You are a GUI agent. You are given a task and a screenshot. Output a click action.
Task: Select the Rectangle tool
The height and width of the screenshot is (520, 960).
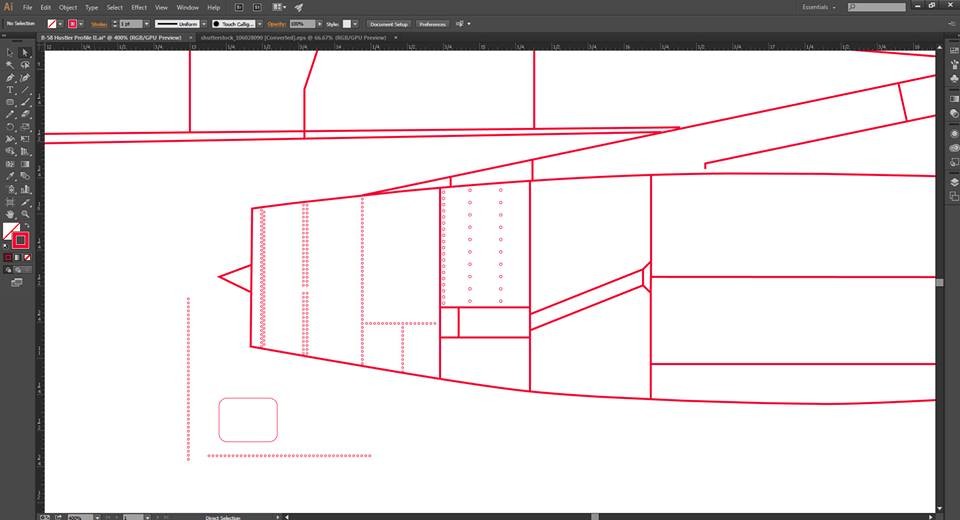click(x=10, y=102)
